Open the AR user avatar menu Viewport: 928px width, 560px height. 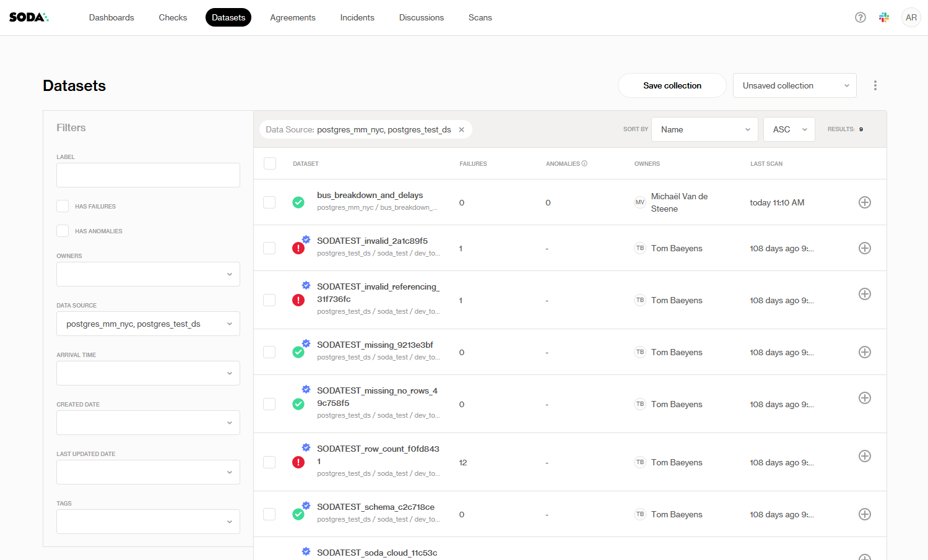(x=911, y=17)
